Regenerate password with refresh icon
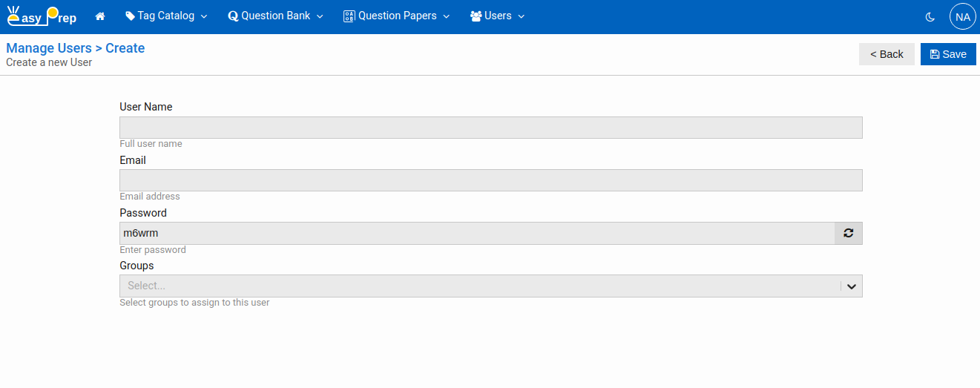 848,233
